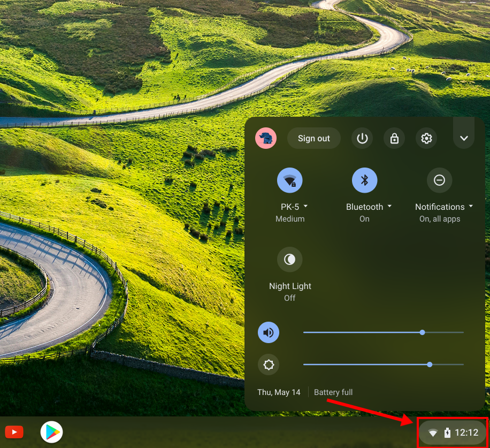Click the Medium signal strength label
This screenshot has height=448, width=490.
290,219
